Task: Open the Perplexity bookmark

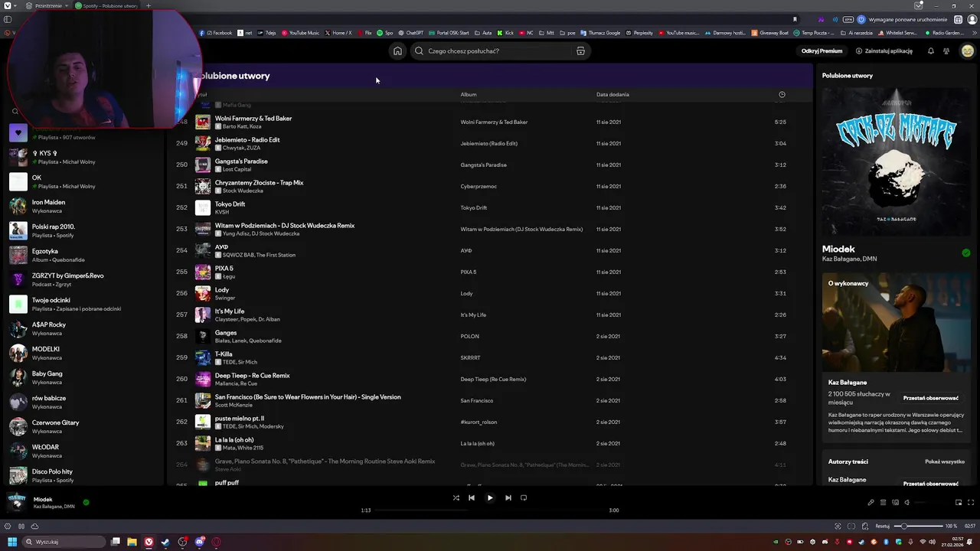Action: pos(639,33)
